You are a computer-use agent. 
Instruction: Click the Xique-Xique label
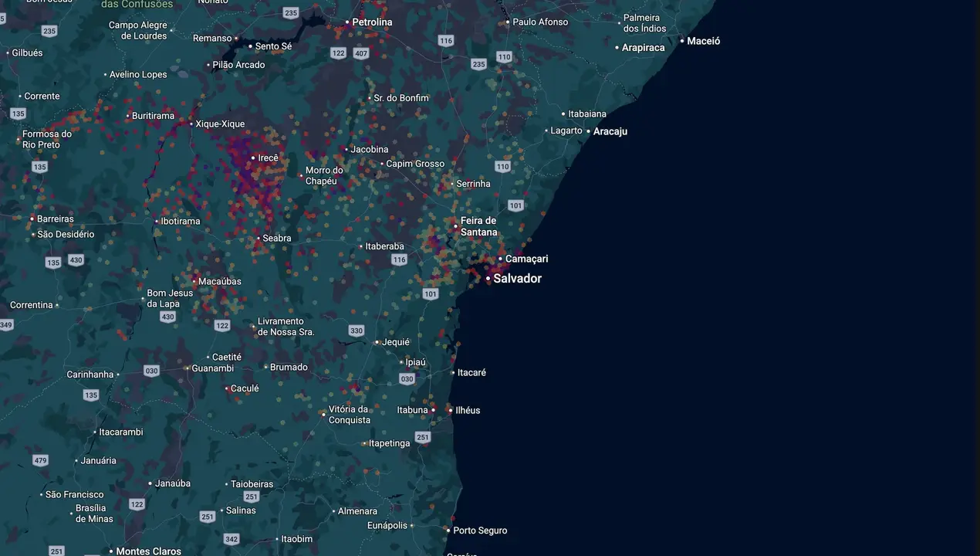tap(220, 124)
